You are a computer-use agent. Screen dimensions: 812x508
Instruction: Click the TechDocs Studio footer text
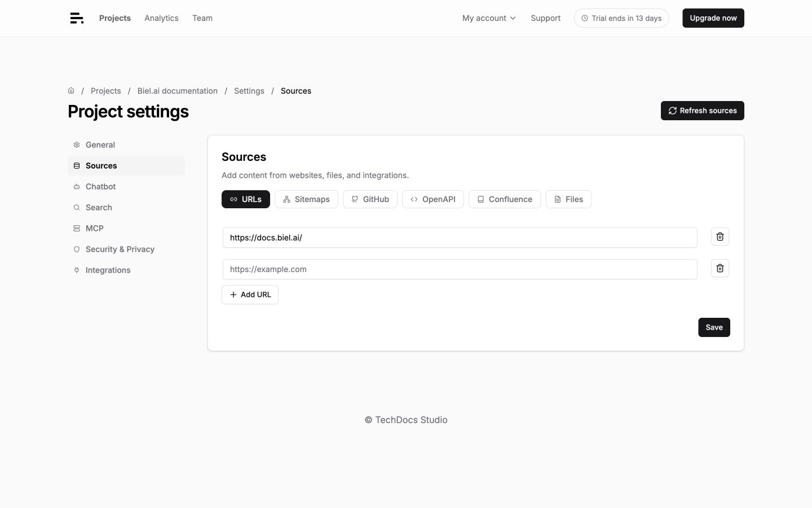tap(406, 420)
